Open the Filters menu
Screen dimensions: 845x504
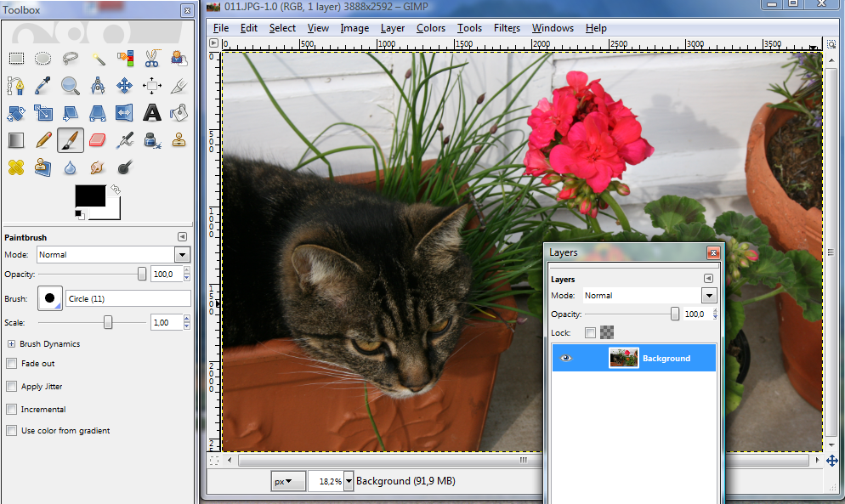[507, 28]
